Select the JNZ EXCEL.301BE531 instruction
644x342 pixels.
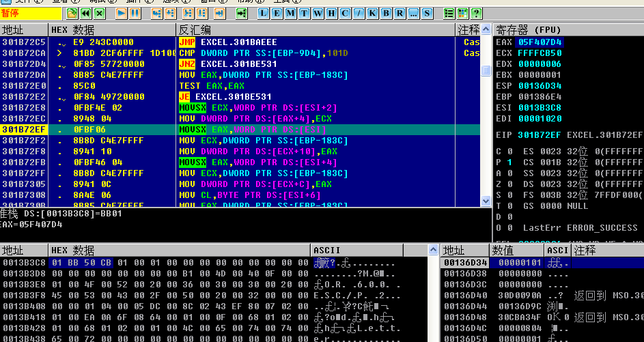click(x=240, y=64)
